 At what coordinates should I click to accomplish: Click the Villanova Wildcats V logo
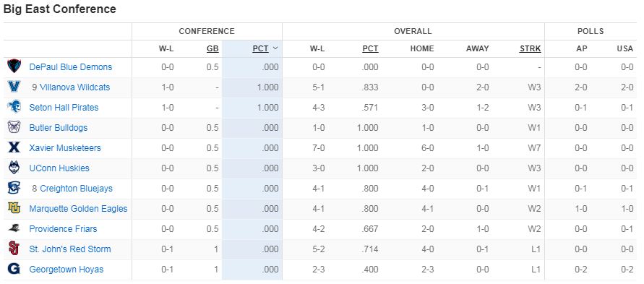(14, 87)
